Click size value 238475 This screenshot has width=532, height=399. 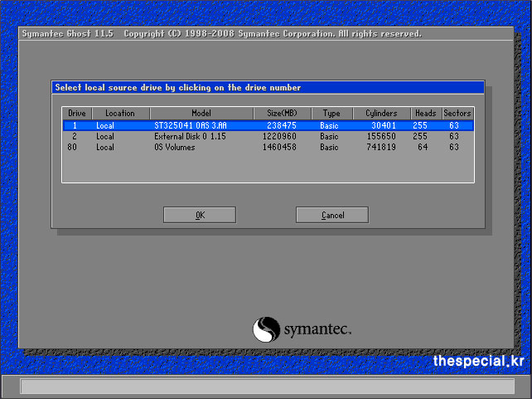[282, 125]
